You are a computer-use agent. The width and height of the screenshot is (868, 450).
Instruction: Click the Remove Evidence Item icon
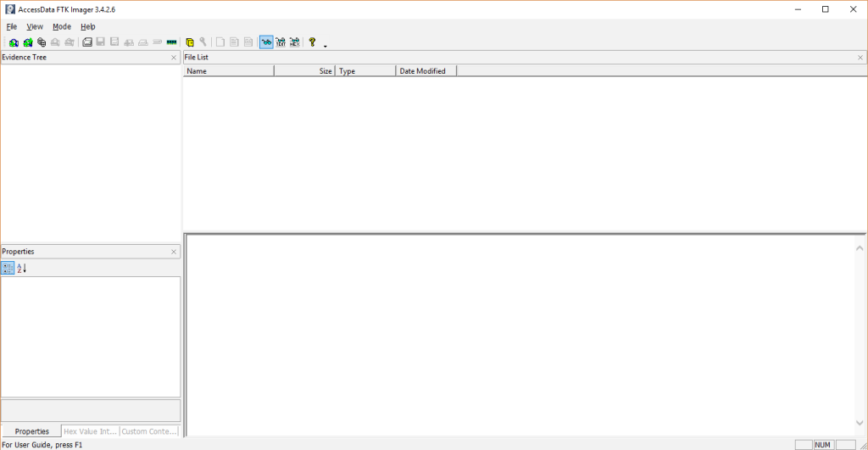click(x=55, y=42)
